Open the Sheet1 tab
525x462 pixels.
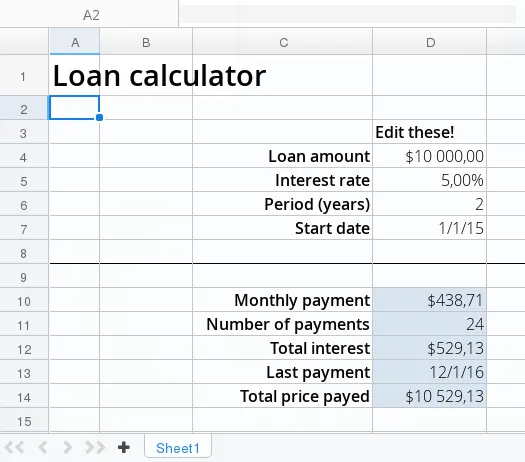pos(178,448)
